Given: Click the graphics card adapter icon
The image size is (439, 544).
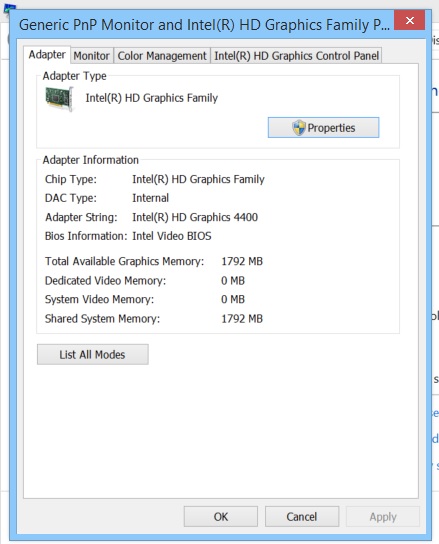Looking at the screenshot, I should click(x=59, y=99).
